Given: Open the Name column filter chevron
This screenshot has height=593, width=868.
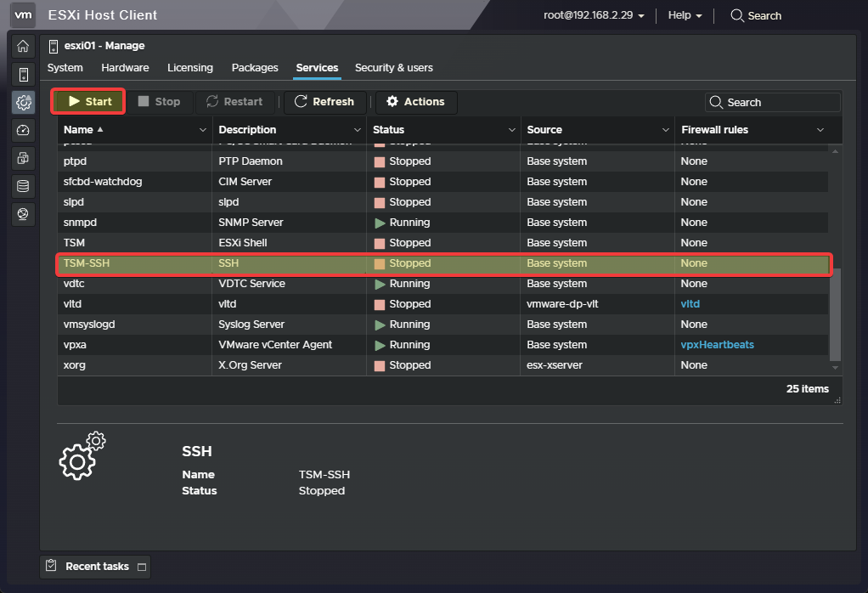Looking at the screenshot, I should (x=203, y=130).
